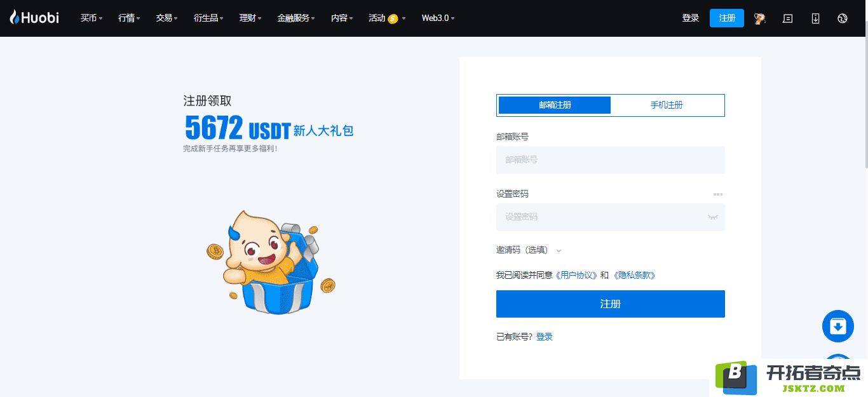Expand the 衍生品 dropdown menu
The image size is (868, 397).
tap(208, 18)
